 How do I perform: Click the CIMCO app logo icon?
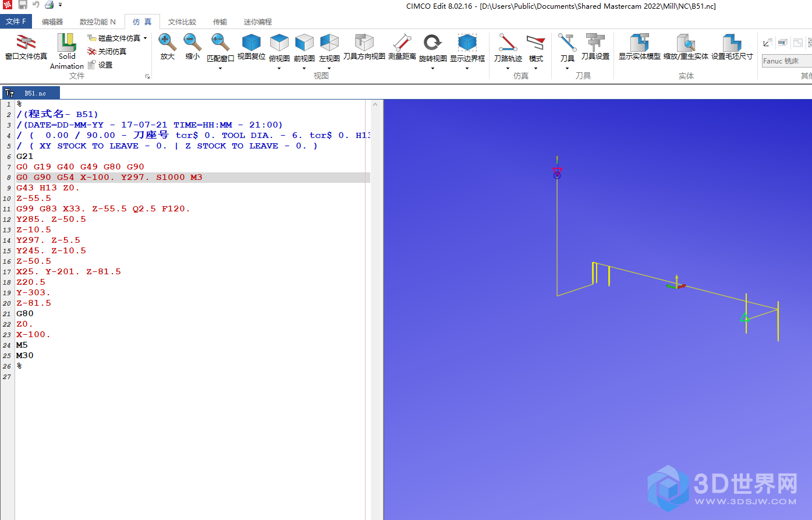coord(8,5)
